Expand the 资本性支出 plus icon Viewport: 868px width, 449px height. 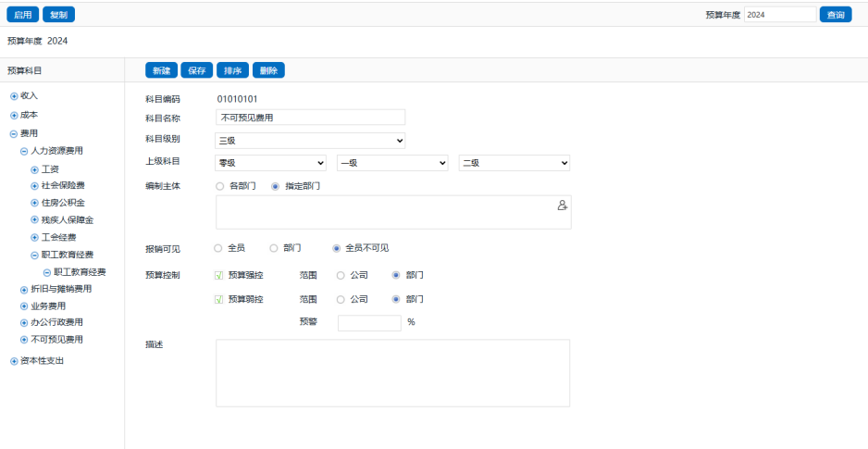pyautogui.click(x=14, y=361)
